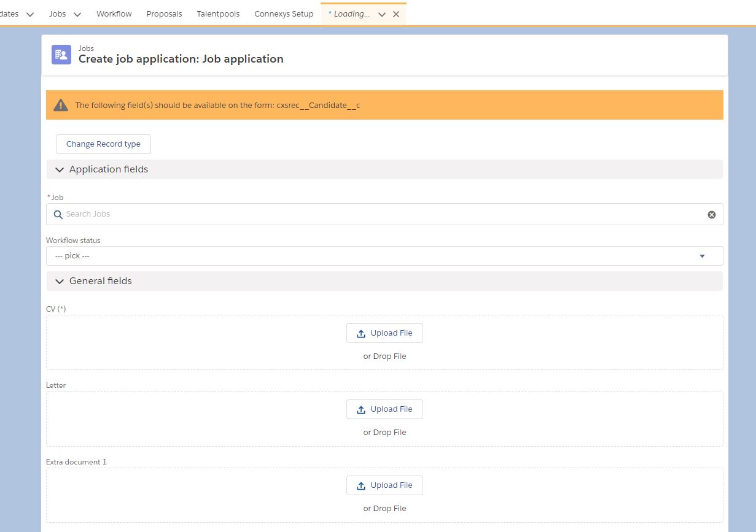This screenshot has height=532, width=756.
Task: Collapse the General fields section
Action: click(60, 281)
